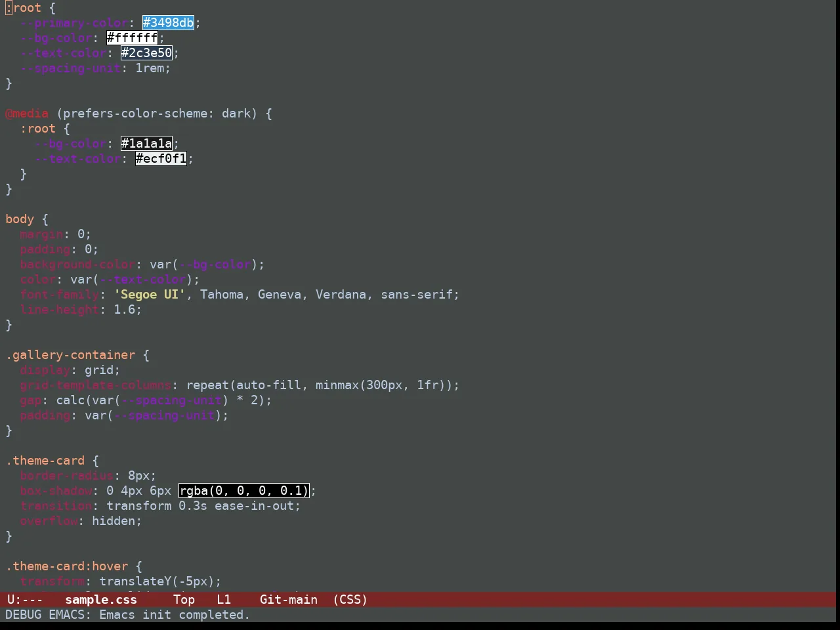840x630 pixels.
Task: Click the sample.css buffer name in mode line
Action: [x=101, y=600]
